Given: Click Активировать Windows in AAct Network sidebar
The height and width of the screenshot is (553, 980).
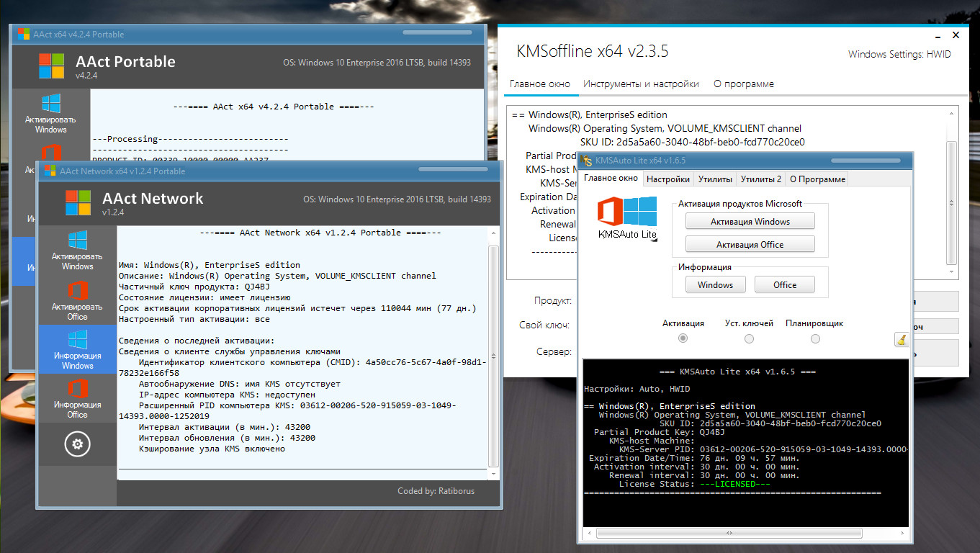Looking at the screenshot, I should pyautogui.click(x=77, y=250).
